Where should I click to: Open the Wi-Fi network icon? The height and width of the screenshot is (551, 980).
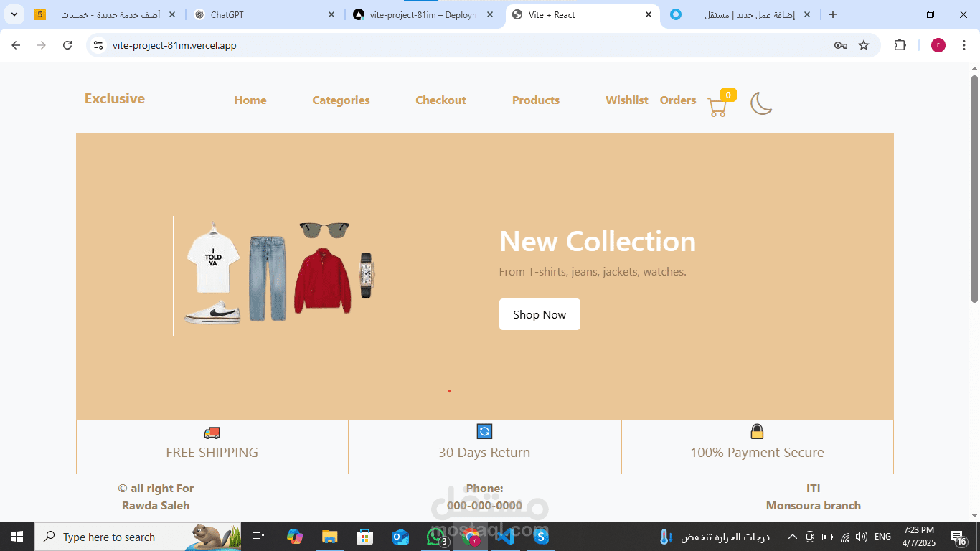tap(845, 537)
